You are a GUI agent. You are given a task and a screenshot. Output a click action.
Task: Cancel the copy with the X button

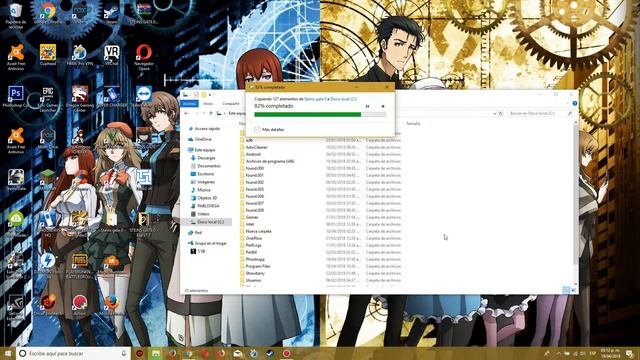coord(383,106)
